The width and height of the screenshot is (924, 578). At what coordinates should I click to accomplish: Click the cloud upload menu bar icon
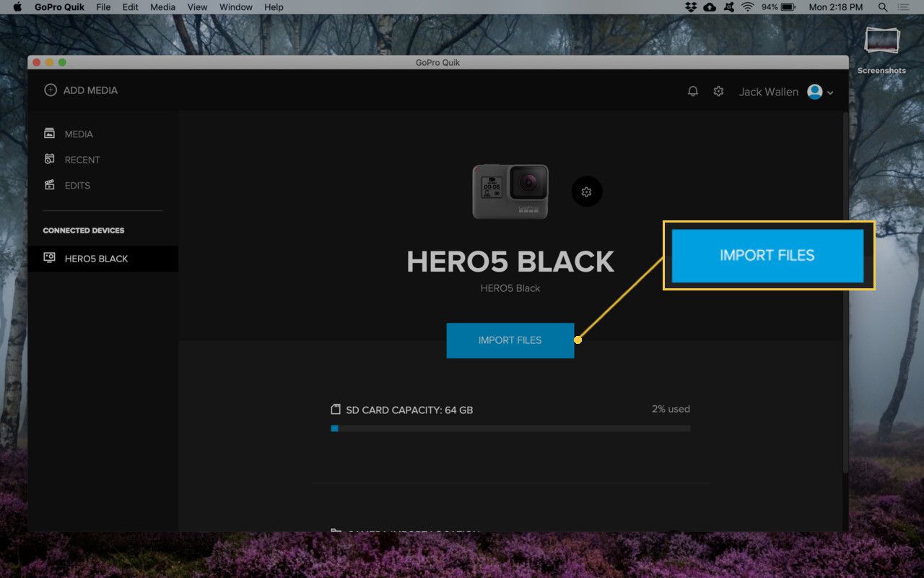[710, 7]
